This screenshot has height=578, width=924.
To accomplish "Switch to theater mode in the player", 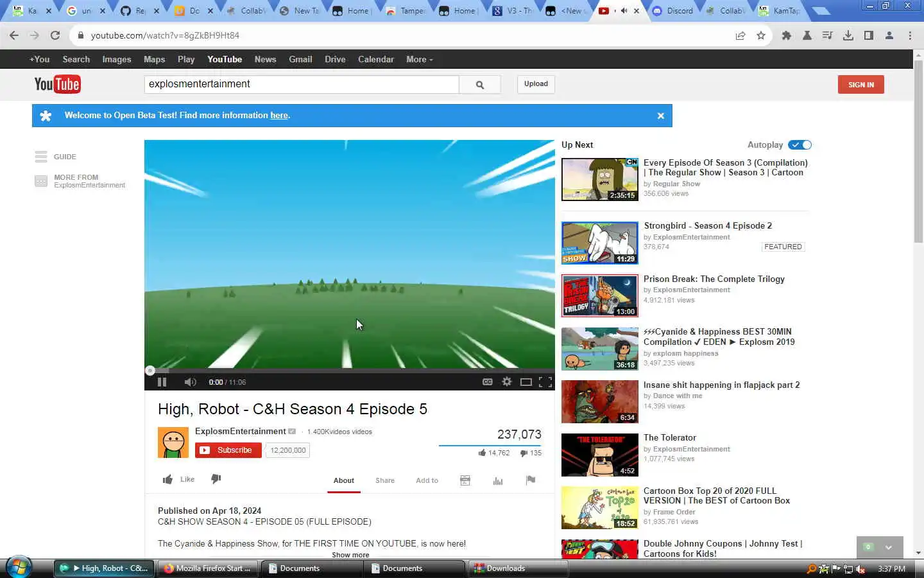I will click(x=526, y=382).
